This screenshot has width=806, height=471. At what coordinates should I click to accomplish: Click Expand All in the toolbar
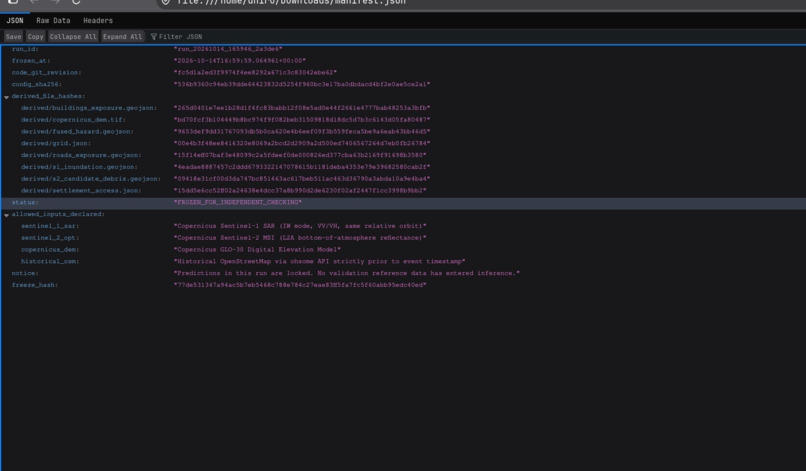[x=122, y=37]
